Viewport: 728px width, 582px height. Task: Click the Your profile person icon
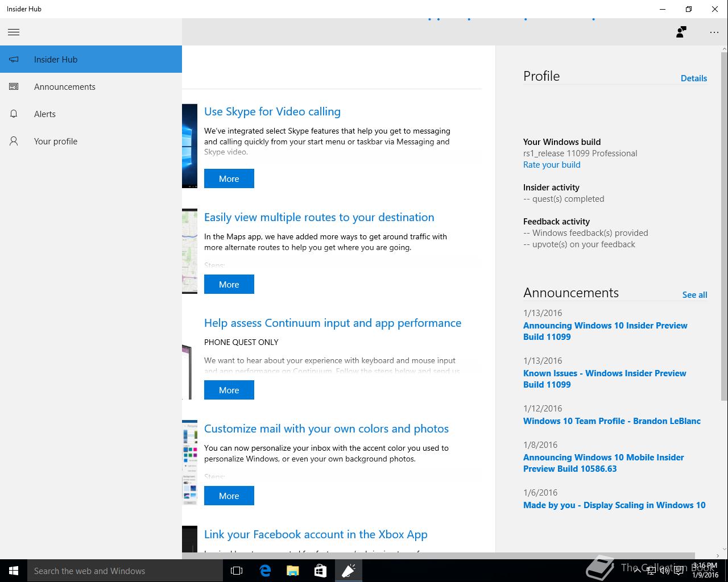tap(14, 141)
